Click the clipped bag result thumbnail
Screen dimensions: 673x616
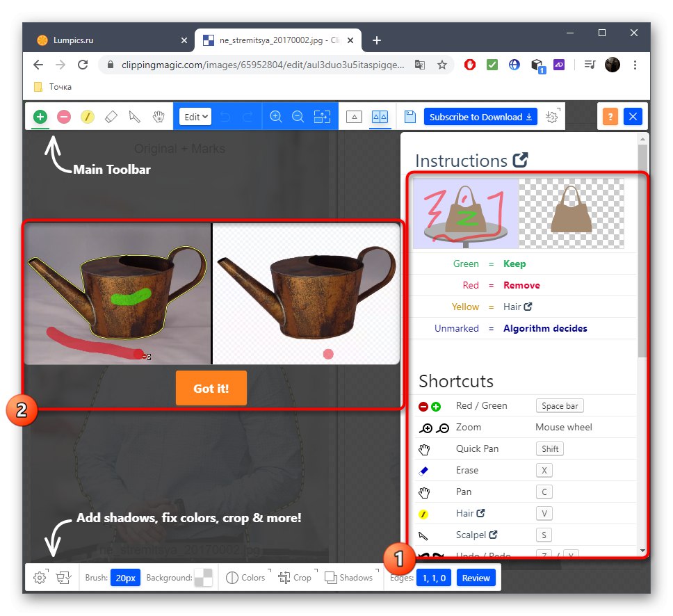571,213
